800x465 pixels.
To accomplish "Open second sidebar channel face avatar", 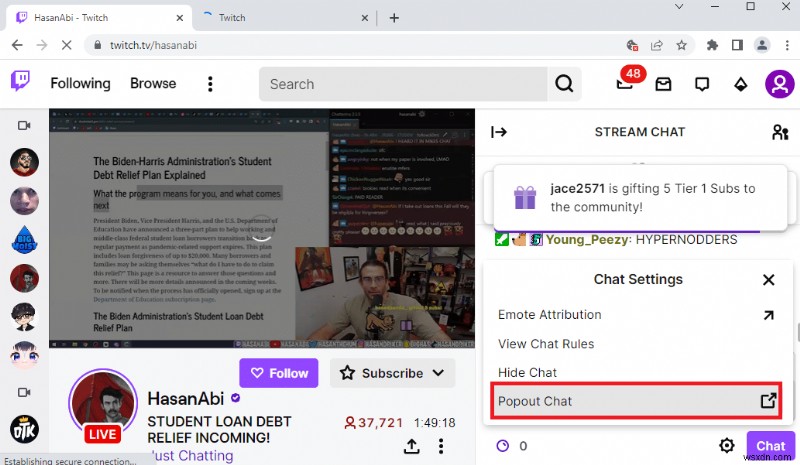I will (x=24, y=201).
